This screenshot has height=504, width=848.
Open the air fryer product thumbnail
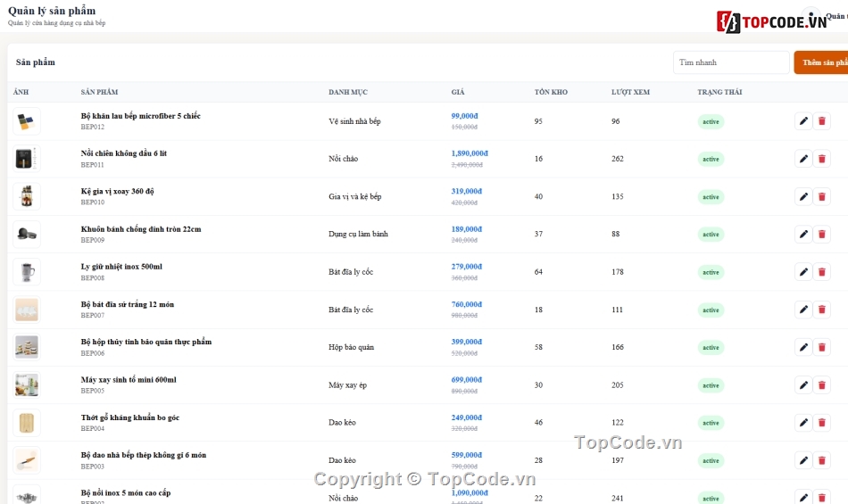point(27,159)
